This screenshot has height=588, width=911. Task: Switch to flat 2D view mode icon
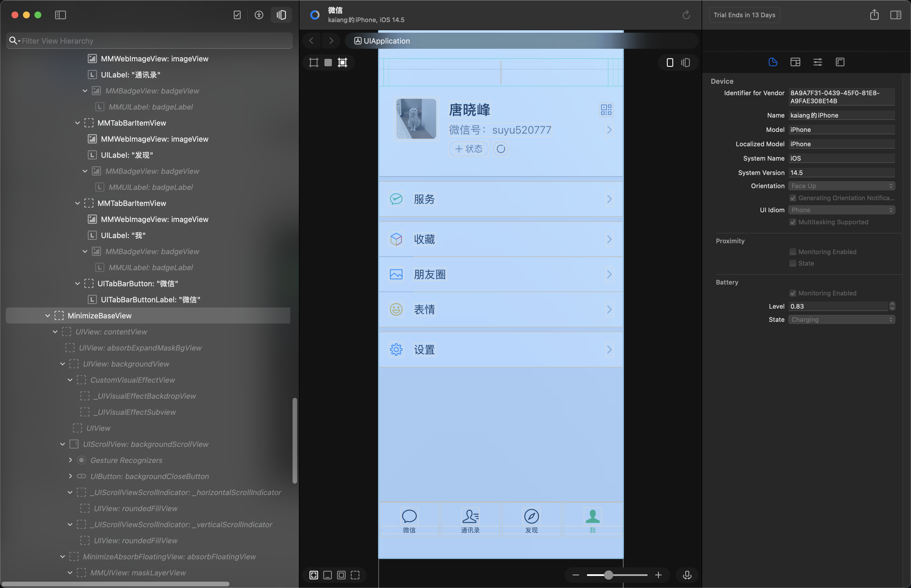(670, 62)
